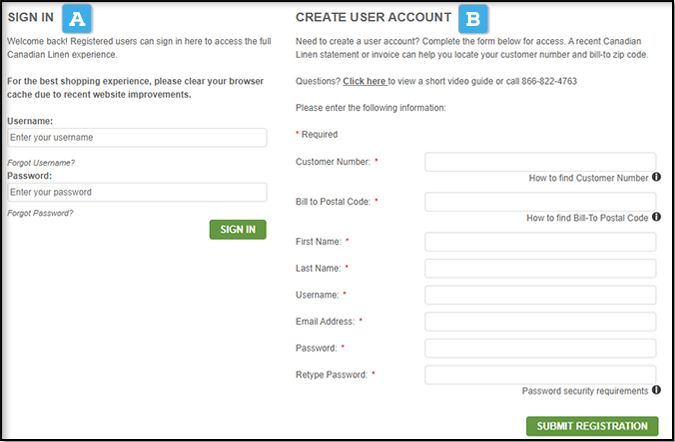
Task: Select the registration Password field
Action: pos(540,348)
